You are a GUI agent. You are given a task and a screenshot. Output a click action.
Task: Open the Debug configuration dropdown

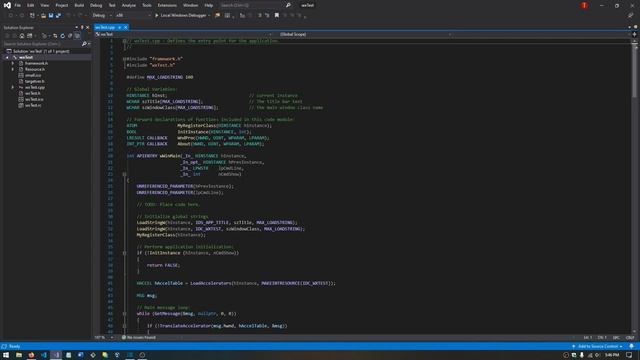pos(102,16)
